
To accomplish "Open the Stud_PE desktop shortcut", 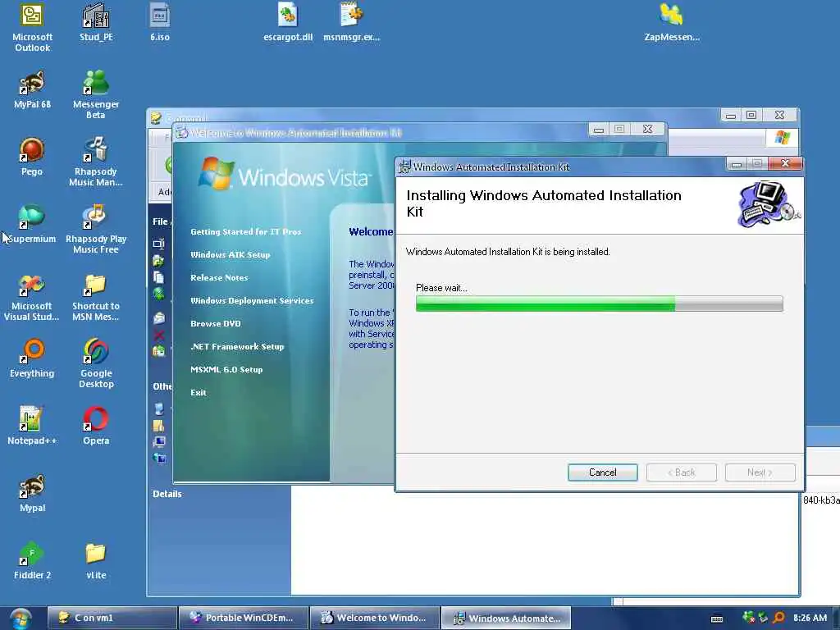I will click(96, 22).
